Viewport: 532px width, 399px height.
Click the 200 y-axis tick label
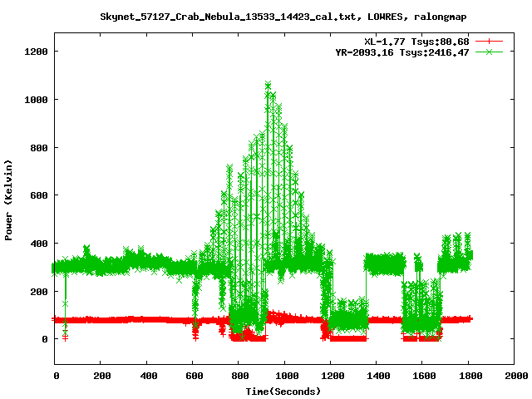39,292
